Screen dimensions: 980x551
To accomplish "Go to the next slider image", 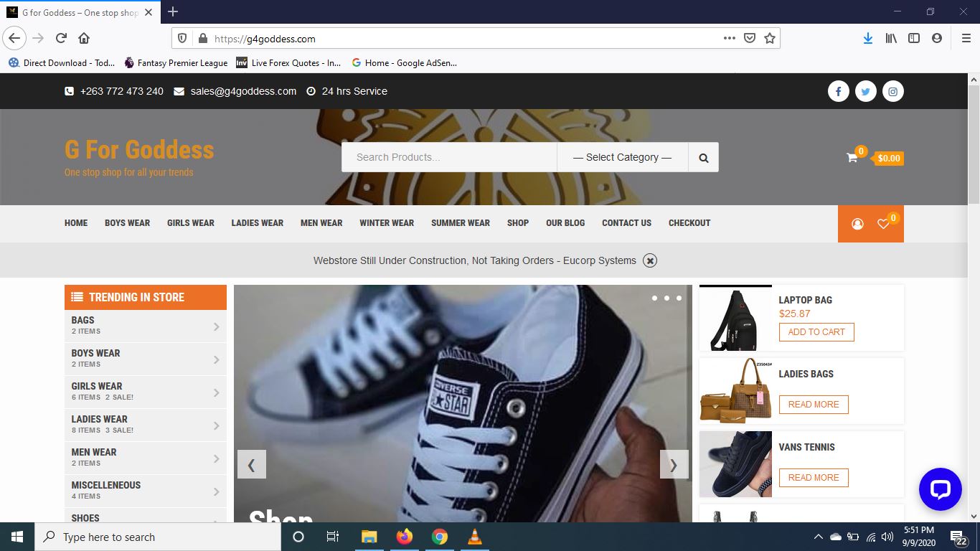I will pyautogui.click(x=674, y=464).
